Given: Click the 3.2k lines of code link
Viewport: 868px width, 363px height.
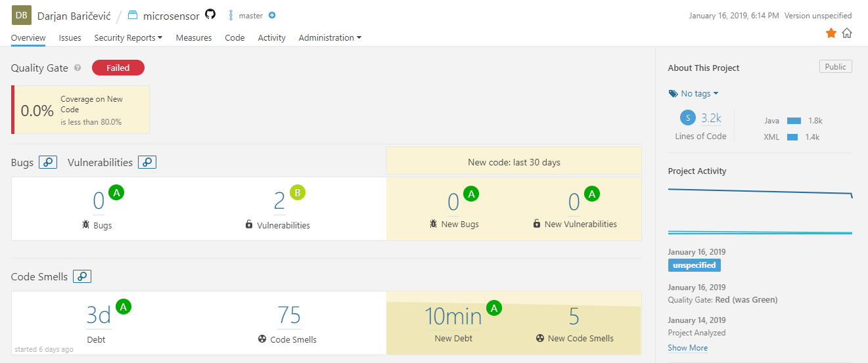Looking at the screenshot, I should 711,118.
